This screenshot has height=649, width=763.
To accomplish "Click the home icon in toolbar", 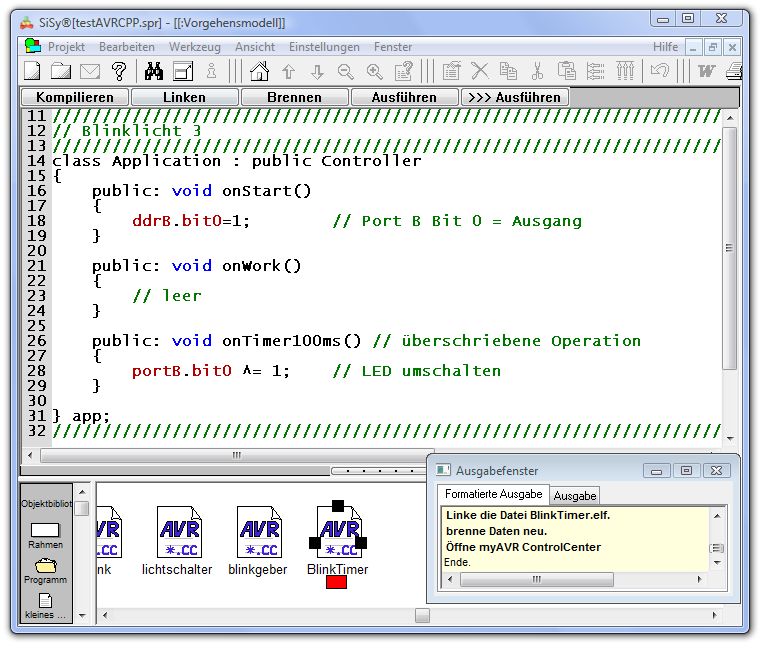I will click(x=259, y=71).
